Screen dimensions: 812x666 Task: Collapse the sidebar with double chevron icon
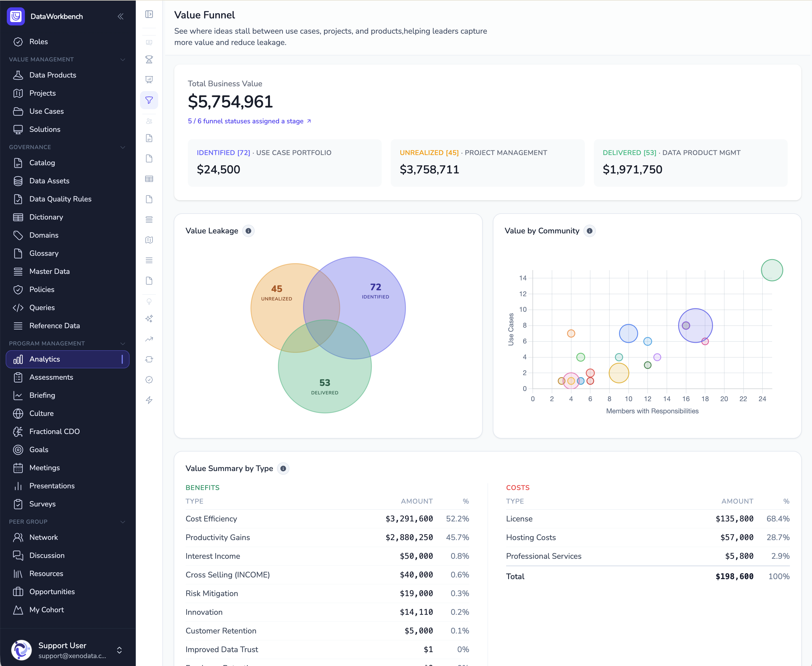[x=121, y=16]
